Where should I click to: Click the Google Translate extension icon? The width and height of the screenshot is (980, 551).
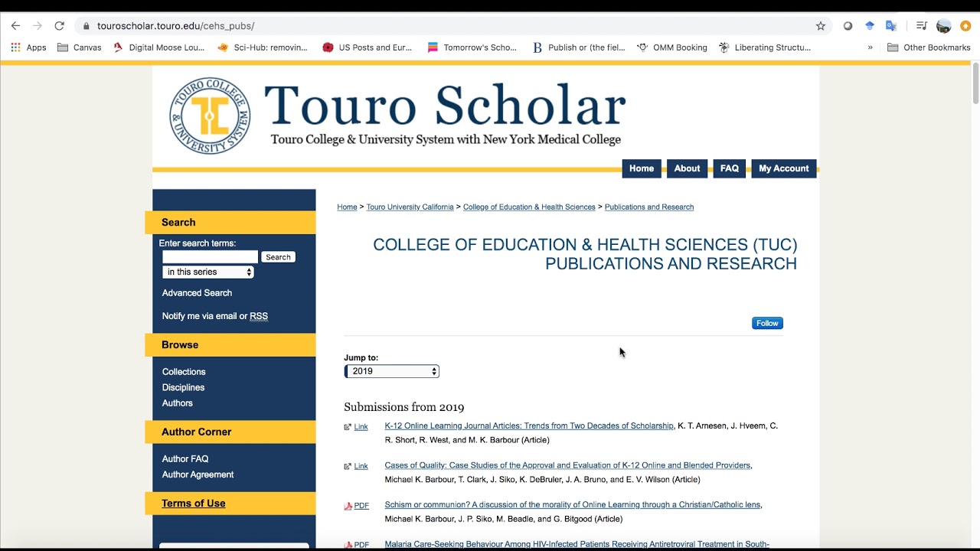pos(891,25)
